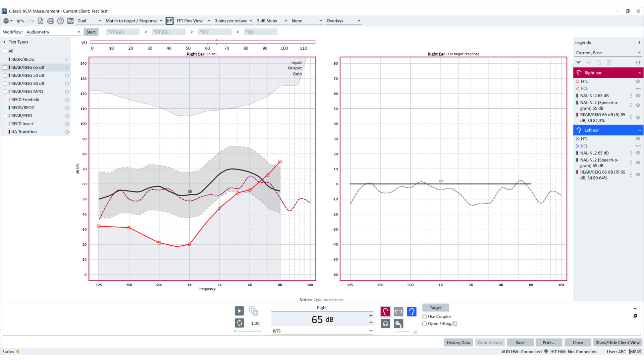644x362 pixels.
Task: Click the workflow Start button
Action: 91,32
